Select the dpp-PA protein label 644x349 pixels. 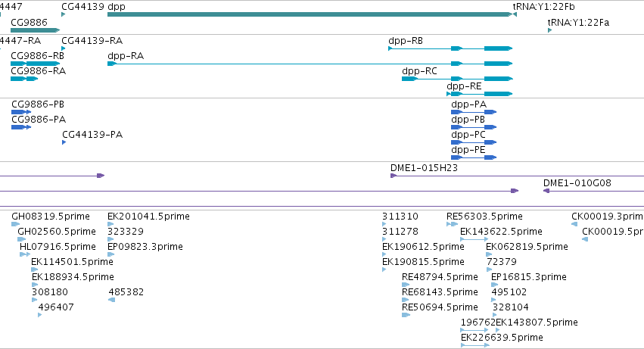coord(468,104)
